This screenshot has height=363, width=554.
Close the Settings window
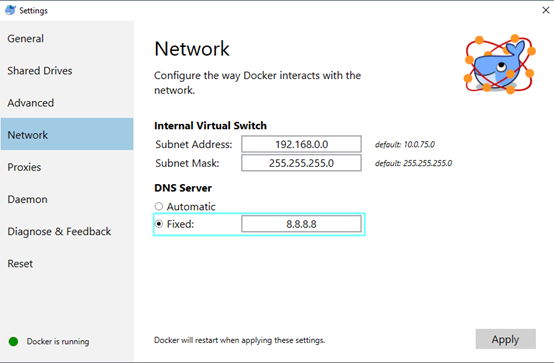546,10
